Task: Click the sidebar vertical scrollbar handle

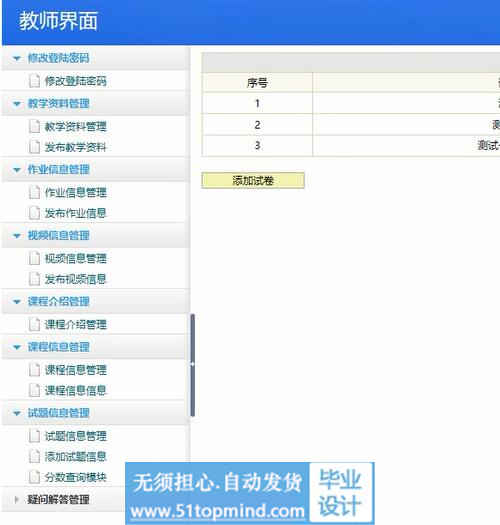Action: pyautogui.click(x=193, y=365)
